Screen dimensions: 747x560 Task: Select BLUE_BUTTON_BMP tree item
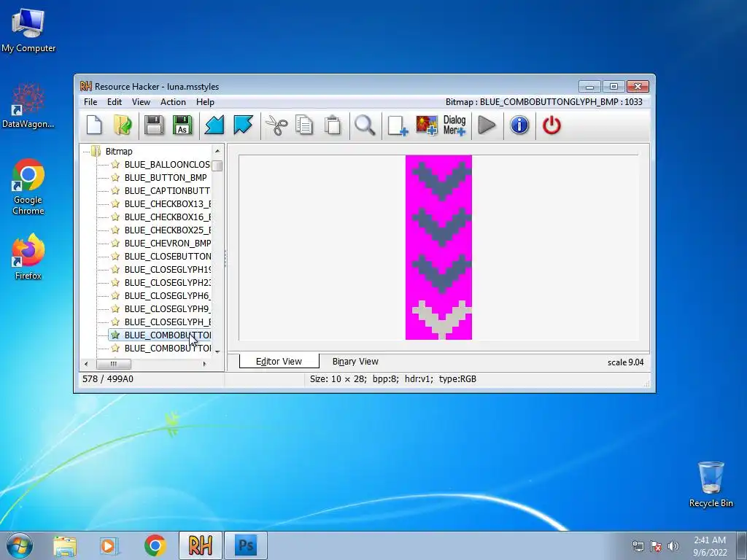pyautogui.click(x=166, y=178)
